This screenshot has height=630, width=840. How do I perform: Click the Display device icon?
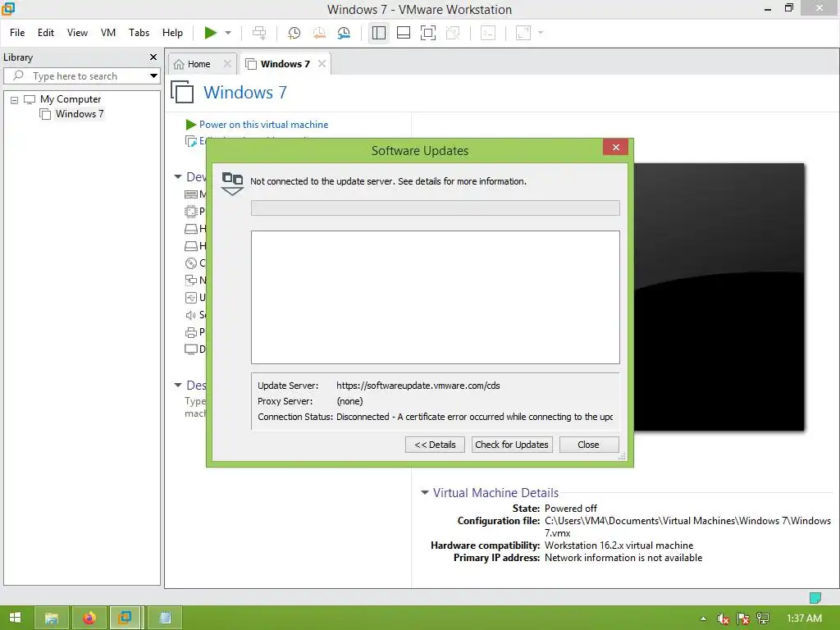tap(190, 349)
